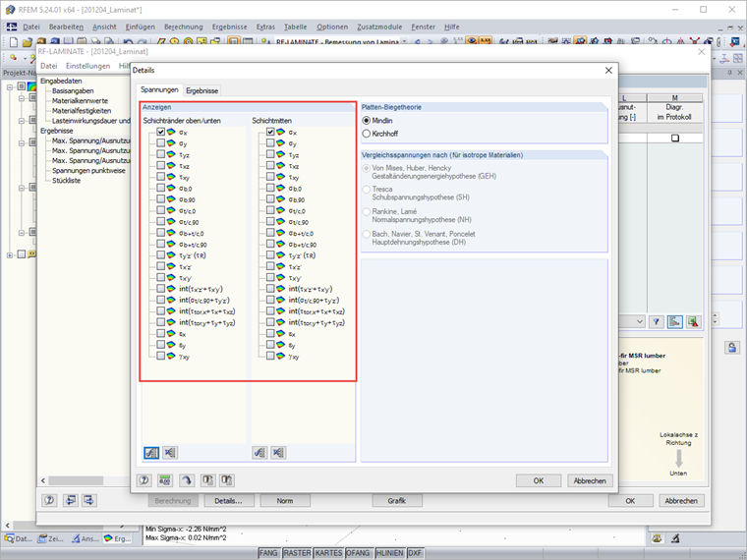Open Berechnung menu in RFEM menu bar

click(x=184, y=28)
